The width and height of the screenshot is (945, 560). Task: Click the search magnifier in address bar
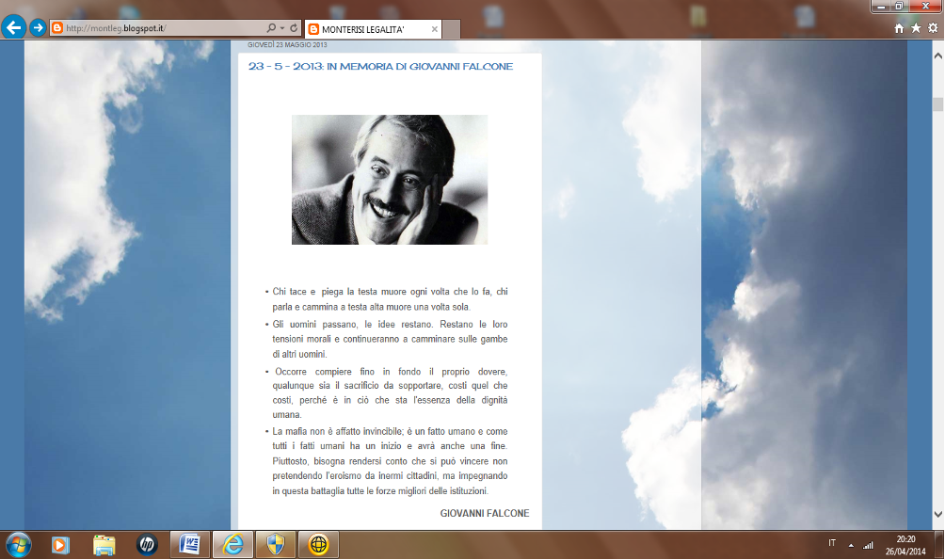click(272, 28)
